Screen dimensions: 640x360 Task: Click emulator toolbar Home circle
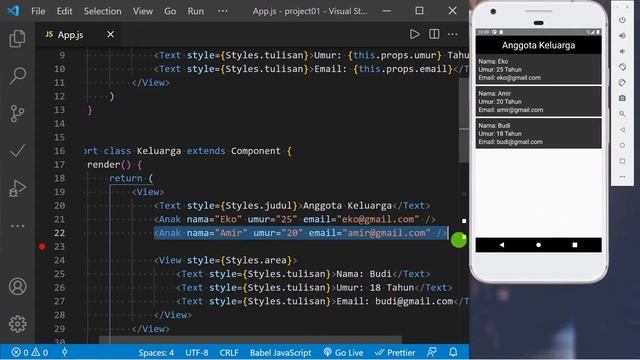click(622, 145)
